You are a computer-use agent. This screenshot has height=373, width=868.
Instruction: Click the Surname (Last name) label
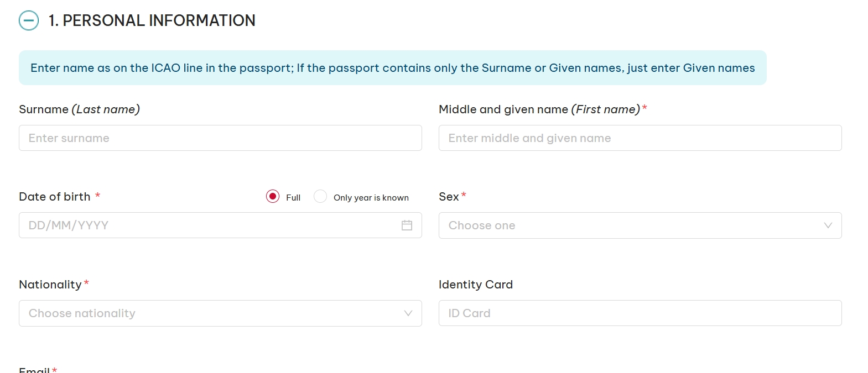(x=79, y=109)
